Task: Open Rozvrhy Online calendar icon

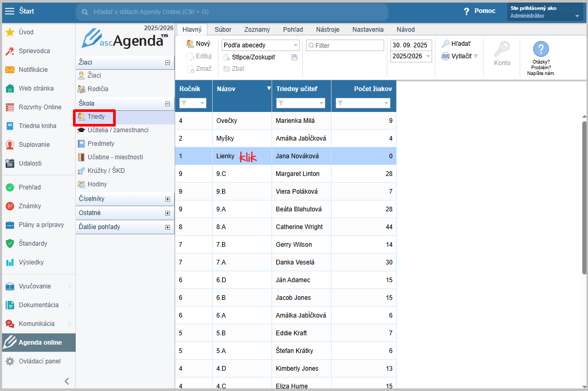Action: 9,107
